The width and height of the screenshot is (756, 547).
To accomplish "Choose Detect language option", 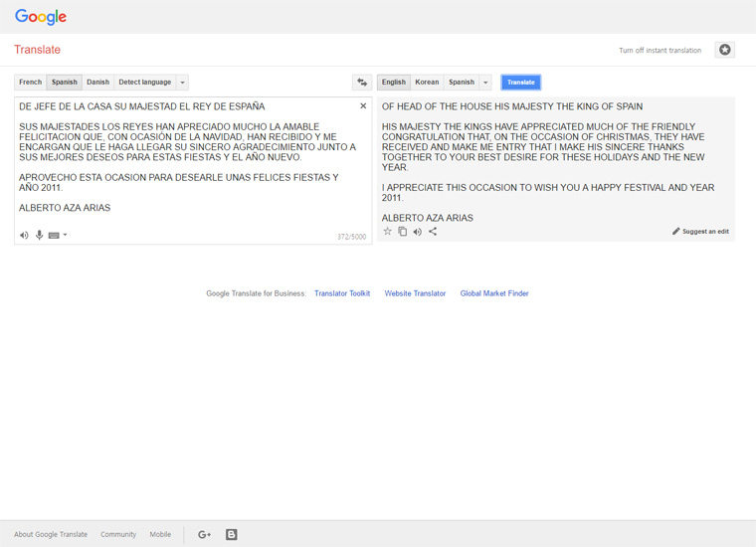I will click(x=145, y=83).
